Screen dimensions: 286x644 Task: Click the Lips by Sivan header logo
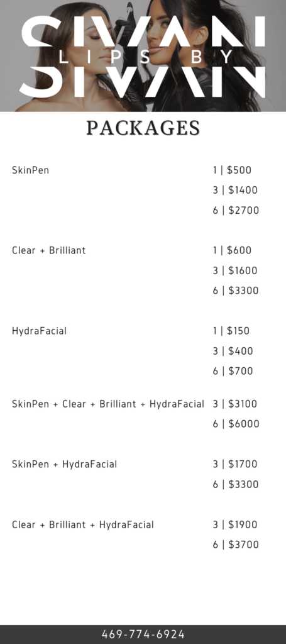[143, 57]
